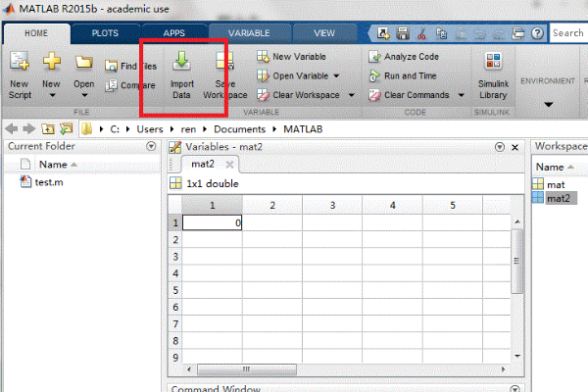The width and height of the screenshot is (588, 392).
Task: Click Find Files
Action: 130,66
